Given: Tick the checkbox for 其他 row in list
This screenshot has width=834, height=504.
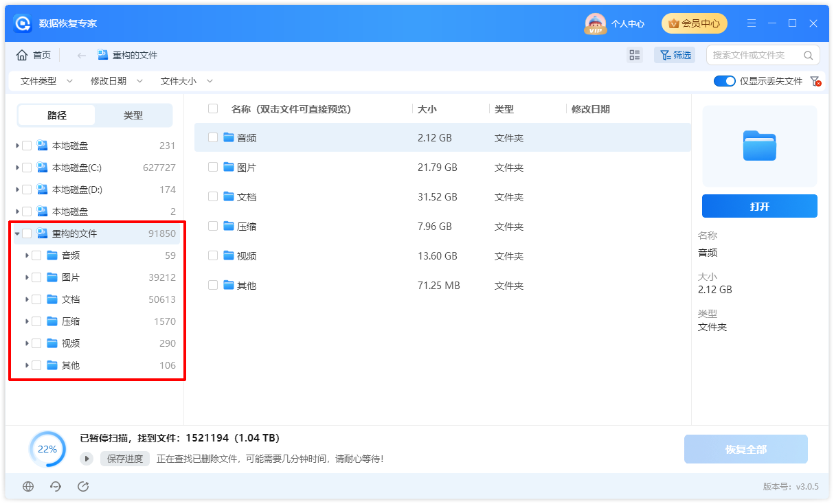Looking at the screenshot, I should coord(213,285).
